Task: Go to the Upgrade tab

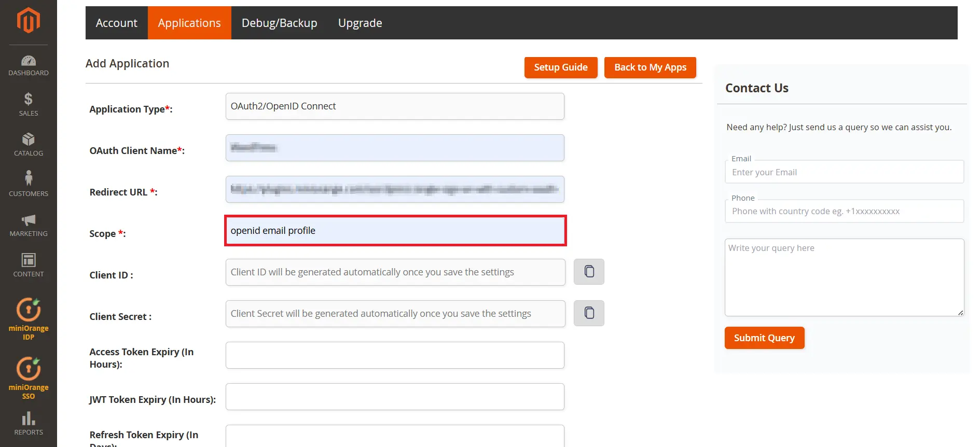Action: pyautogui.click(x=360, y=23)
